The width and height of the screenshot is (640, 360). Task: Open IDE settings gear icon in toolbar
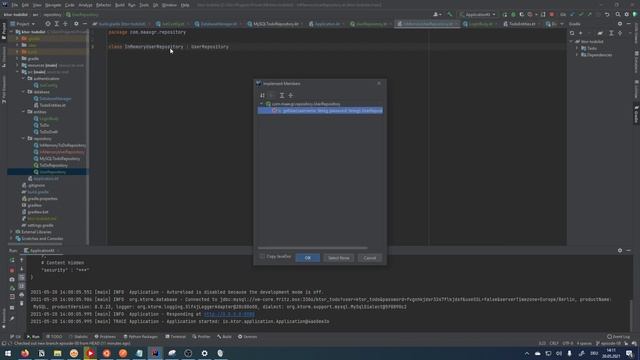627,14
